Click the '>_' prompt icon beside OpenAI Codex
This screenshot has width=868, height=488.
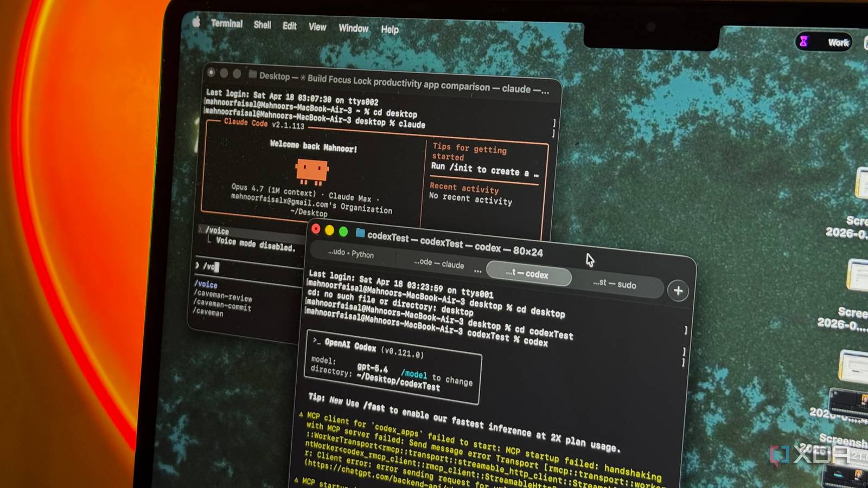tap(316, 341)
